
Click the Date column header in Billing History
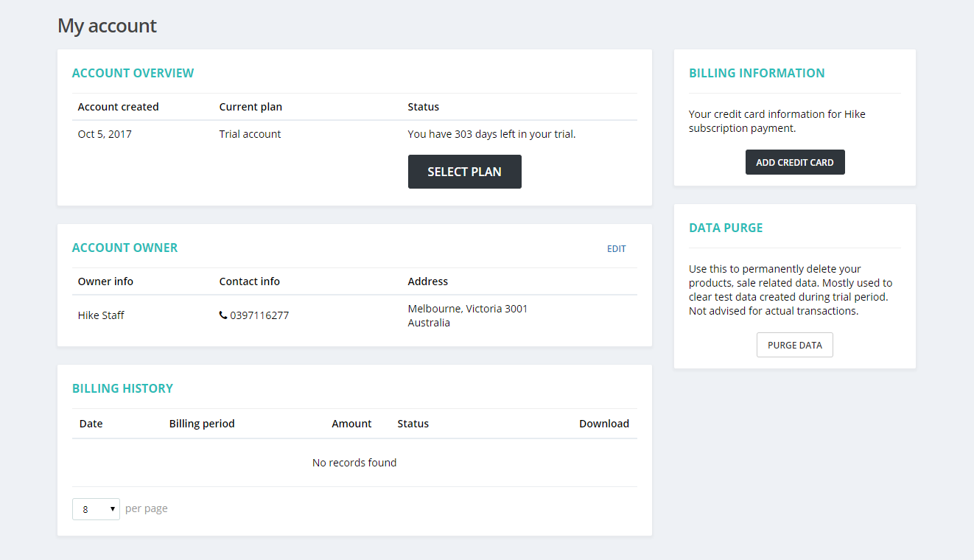pos(91,424)
